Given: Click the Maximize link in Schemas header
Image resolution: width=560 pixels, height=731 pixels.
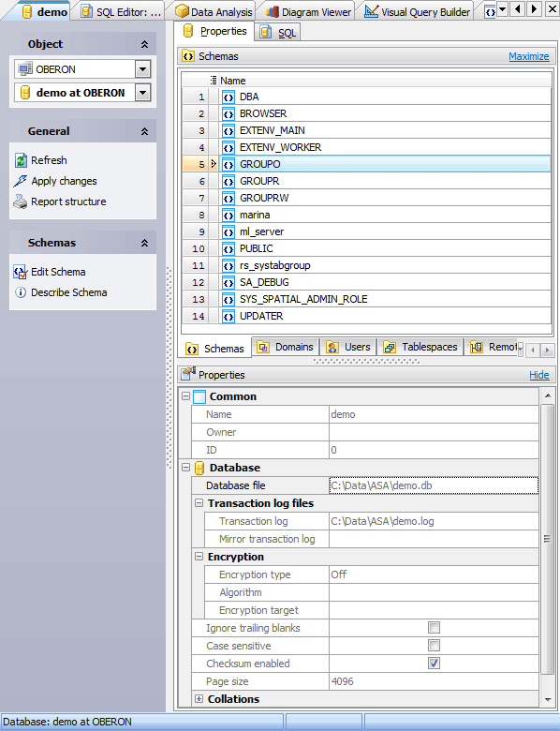Looking at the screenshot, I should click(529, 56).
